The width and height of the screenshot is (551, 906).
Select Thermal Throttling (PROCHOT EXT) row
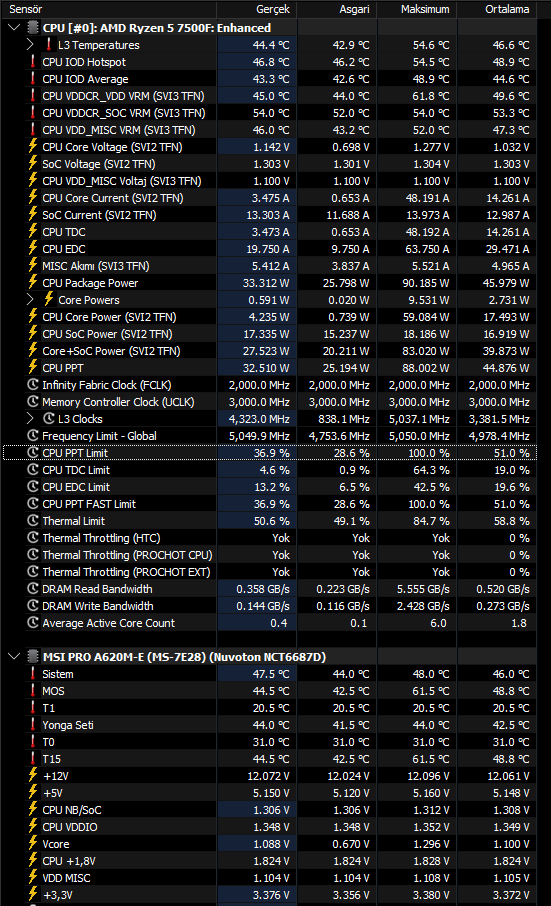(269, 571)
